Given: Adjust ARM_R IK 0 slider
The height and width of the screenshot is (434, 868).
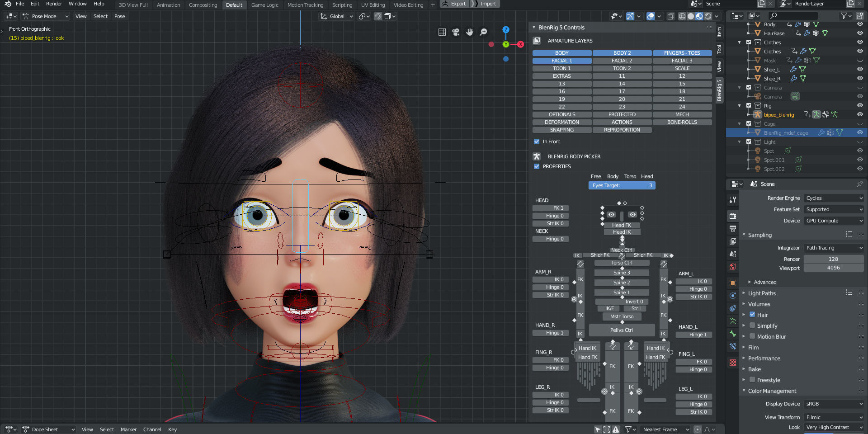Looking at the screenshot, I should coord(551,279).
